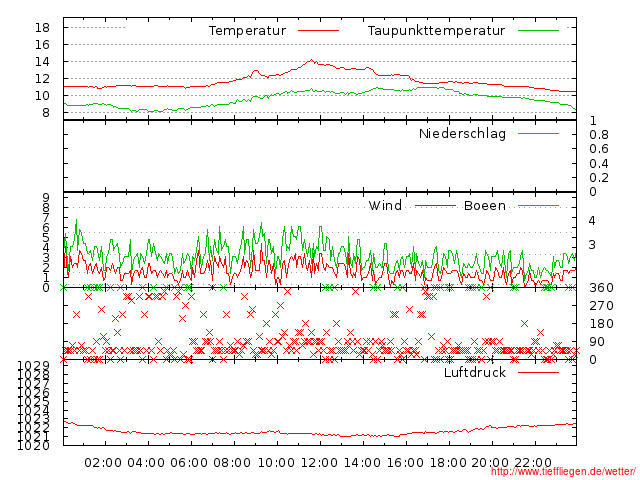Viewport: 640px width, 480px height.
Task: Click the red Wind legend line
Action: point(435,206)
